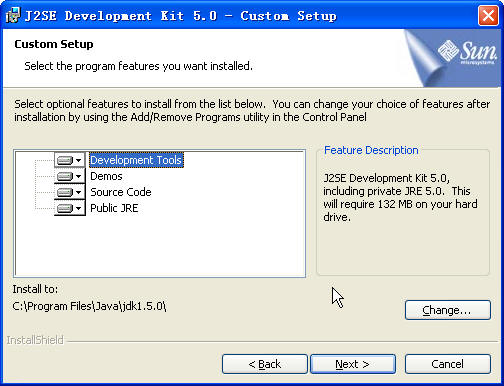Select the Source Code tree item
The width and height of the screenshot is (504, 386).
[x=121, y=192]
